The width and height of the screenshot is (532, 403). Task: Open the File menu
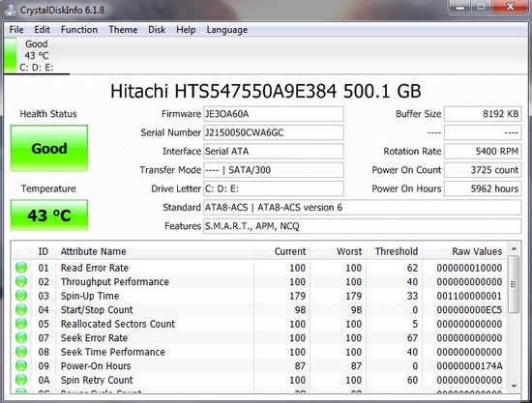coord(16,30)
